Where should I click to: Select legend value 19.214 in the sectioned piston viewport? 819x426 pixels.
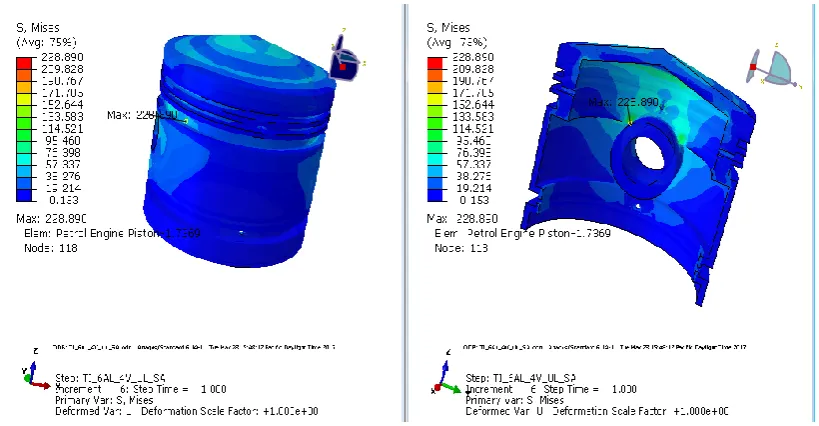473,188
